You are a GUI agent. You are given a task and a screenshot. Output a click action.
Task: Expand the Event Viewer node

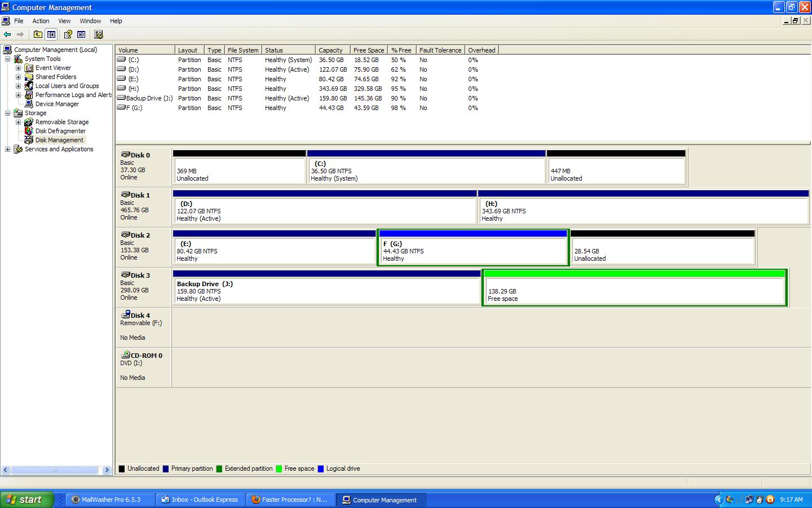18,68
